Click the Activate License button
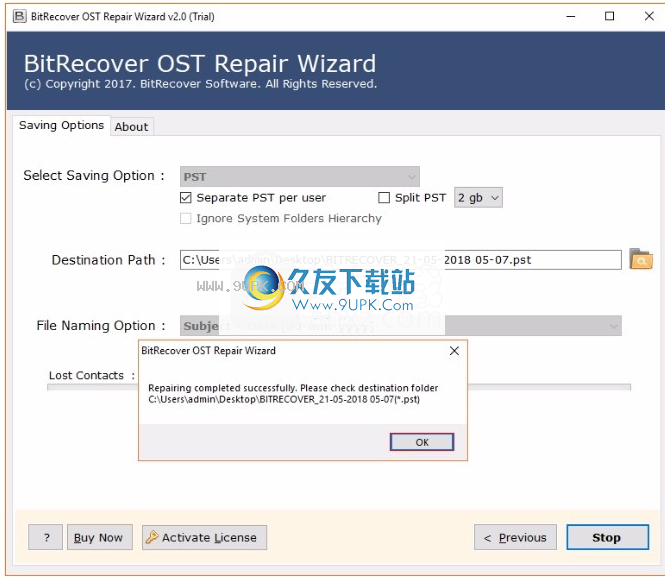665x577 pixels. (x=204, y=537)
